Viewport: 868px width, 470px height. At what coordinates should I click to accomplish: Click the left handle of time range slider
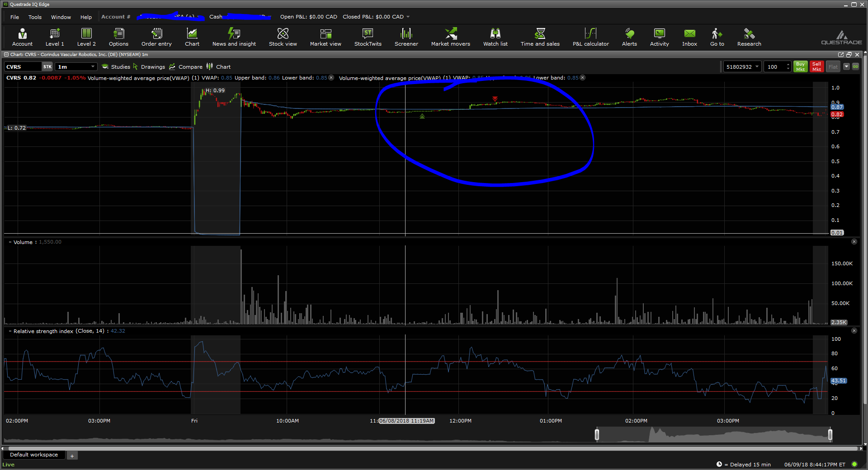[x=597, y=435]
